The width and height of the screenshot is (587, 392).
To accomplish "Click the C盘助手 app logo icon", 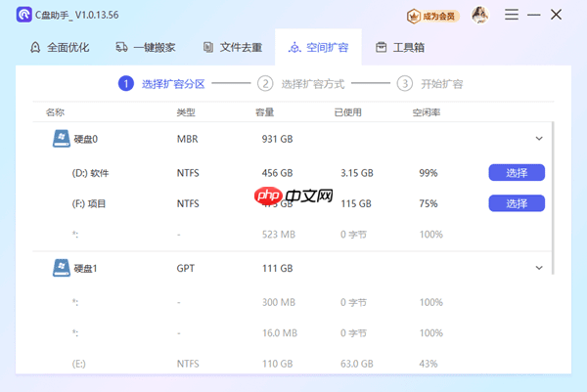I will (x=23, y=15).
